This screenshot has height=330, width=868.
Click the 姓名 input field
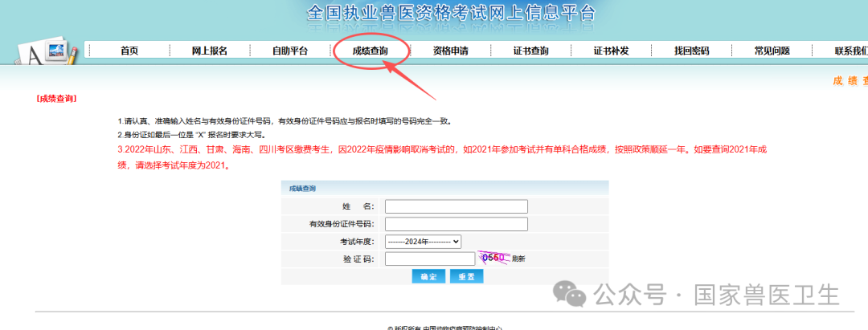click(x=457, y=206)
